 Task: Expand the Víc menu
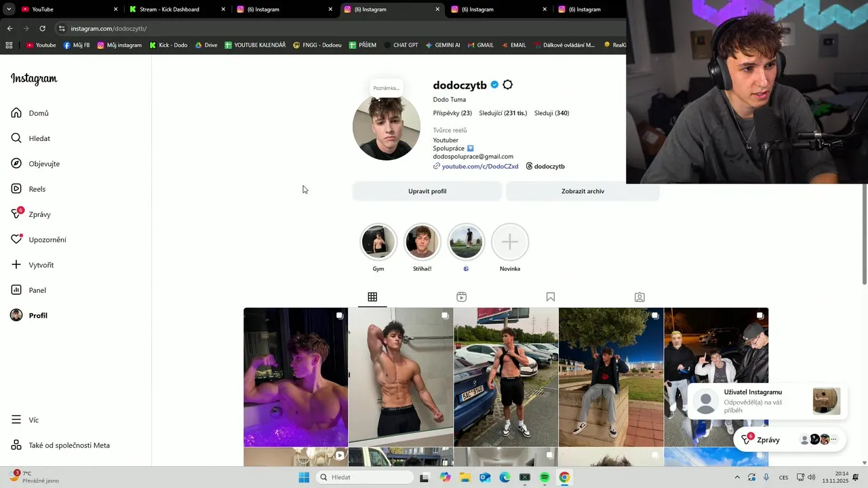[33, 420]
